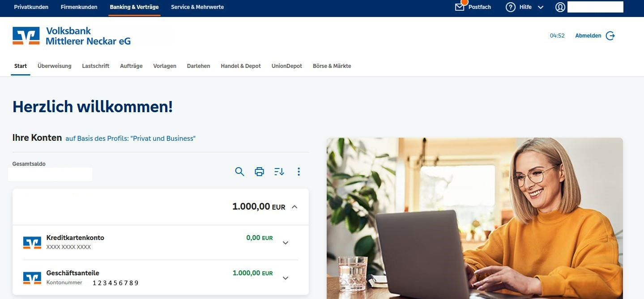The width and height of the screenshot is (644, 299).
Task: Open the Postfach envelope icon
Action: (460, 7)
